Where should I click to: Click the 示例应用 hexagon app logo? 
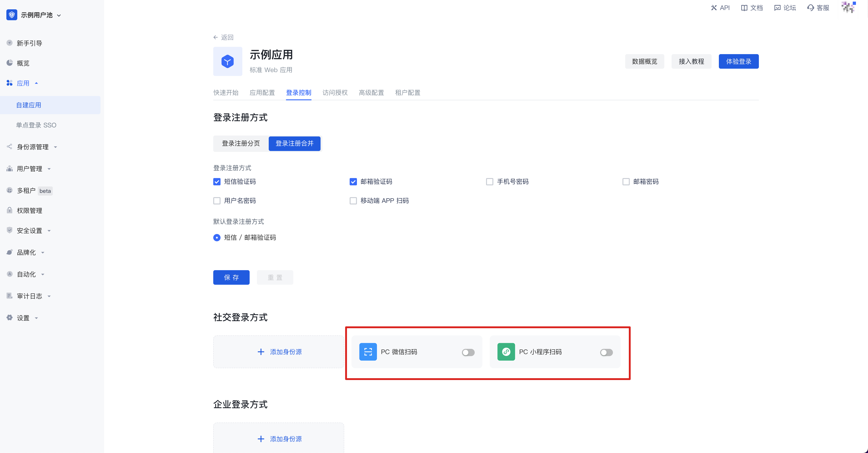click(x=227, y=61)
